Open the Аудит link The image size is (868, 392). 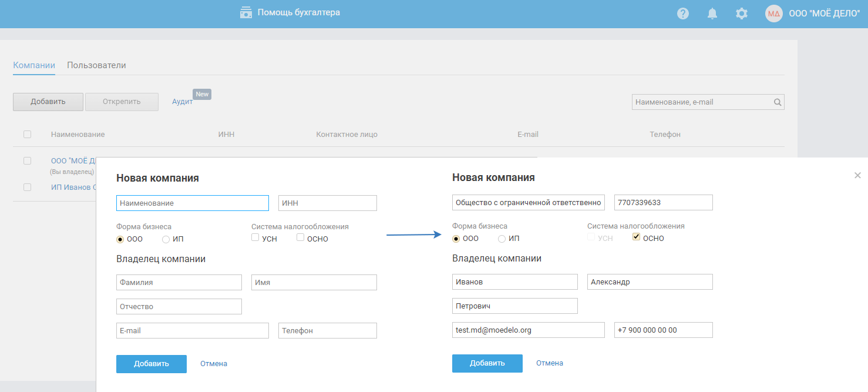(x=182, y=102)
